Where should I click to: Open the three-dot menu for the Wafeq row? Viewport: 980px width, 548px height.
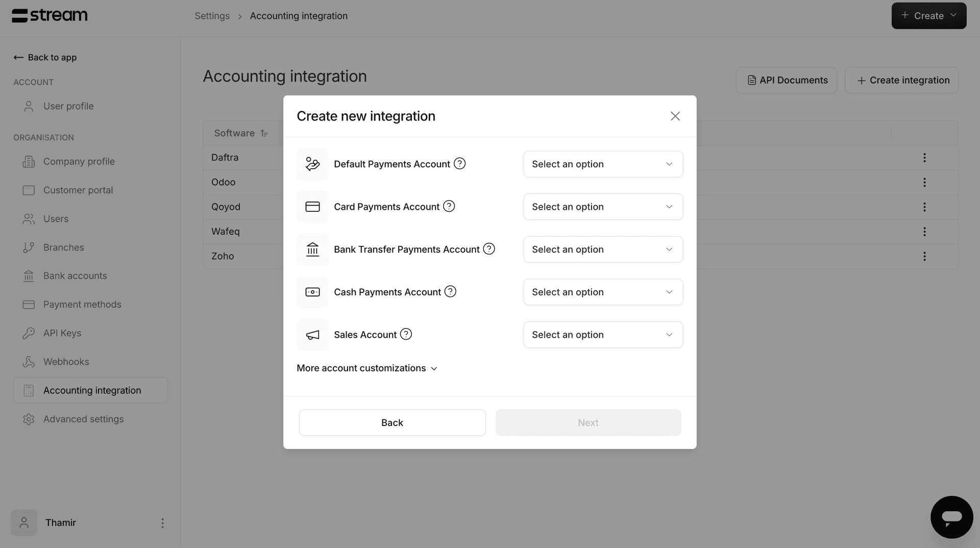[924, 232]
